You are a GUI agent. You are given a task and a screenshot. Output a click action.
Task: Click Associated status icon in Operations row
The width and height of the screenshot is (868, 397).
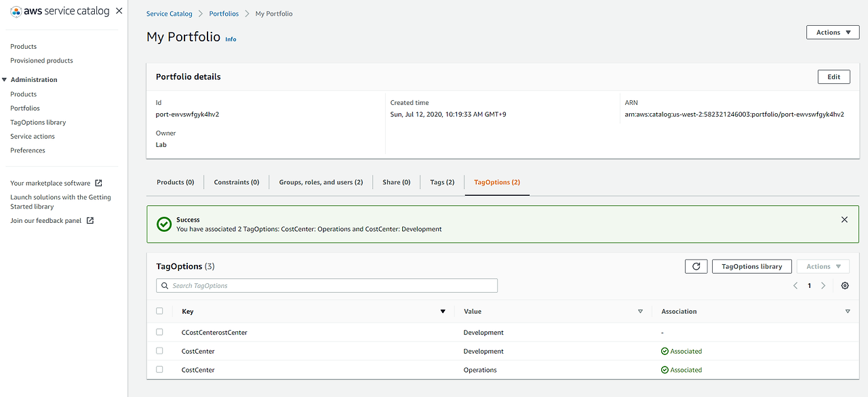point(665,370)
